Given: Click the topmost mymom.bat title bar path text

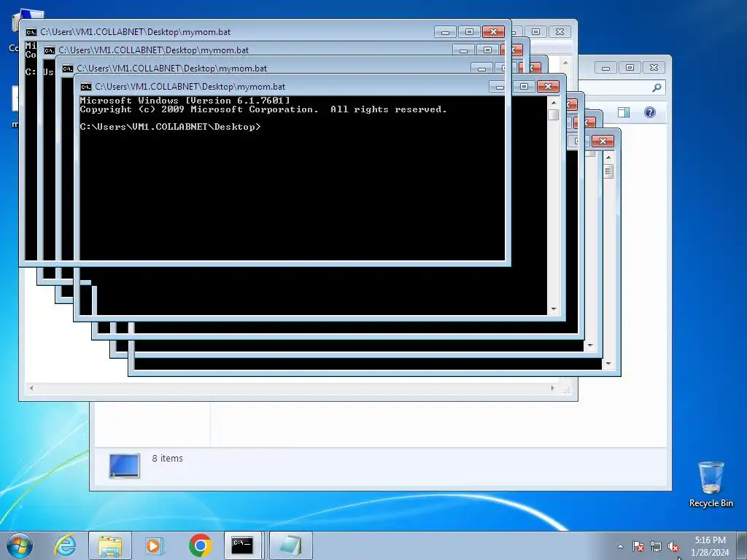Looking at the screenshot, I should 135,32.
